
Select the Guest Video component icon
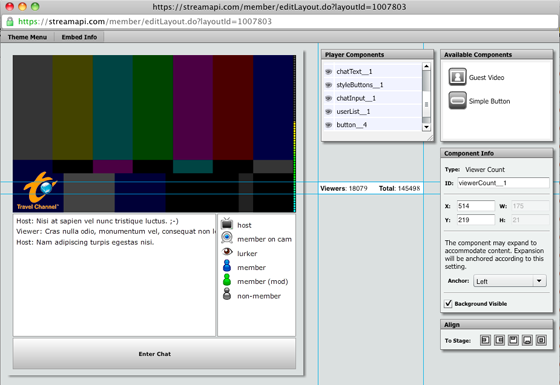tap(458, 77)
